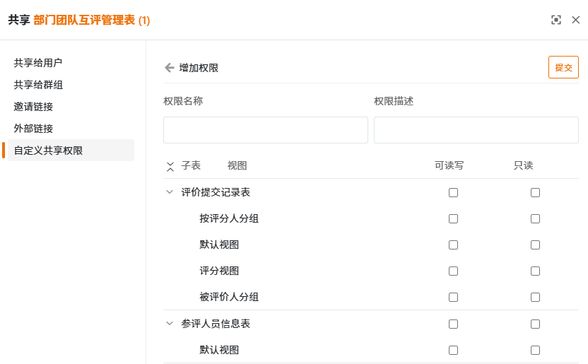Screen dimensions: 588x364
Task: Collapse all sub-tables with double-arrow icon
Action: 170,166
